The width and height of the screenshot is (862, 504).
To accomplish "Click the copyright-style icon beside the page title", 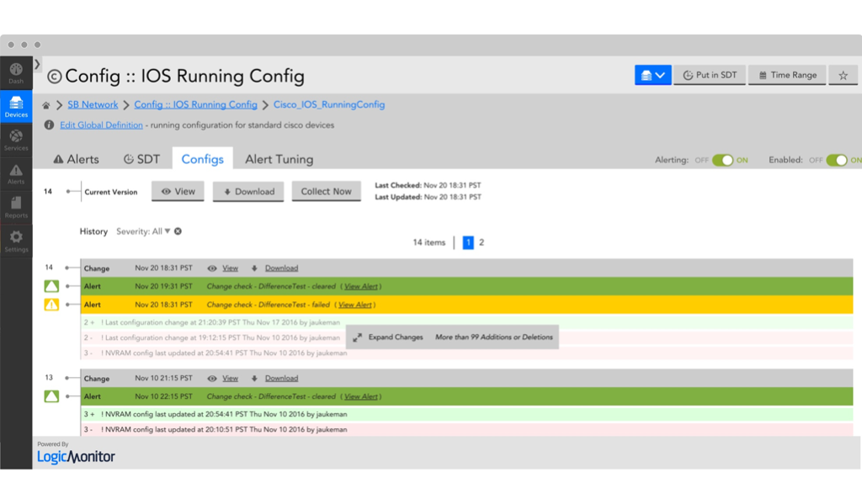I will click(x=54, y=77).
